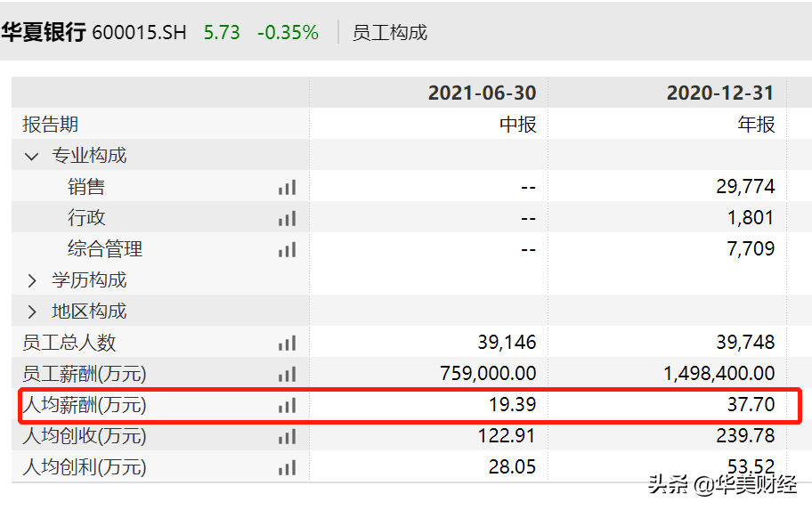Click the change percentage -0.35%
812x510 pixels.
click(288, 33)
